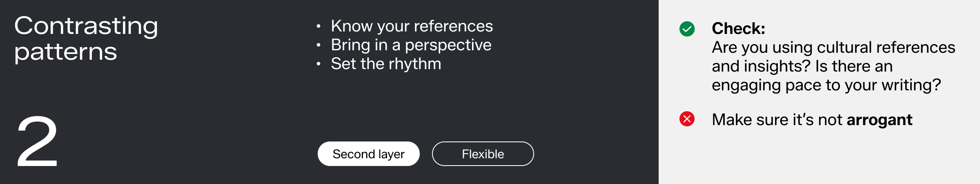This screenshot has height=184, width=980.
Task: Click the bullet dot before "Know your references"
Action: point(318,27)
